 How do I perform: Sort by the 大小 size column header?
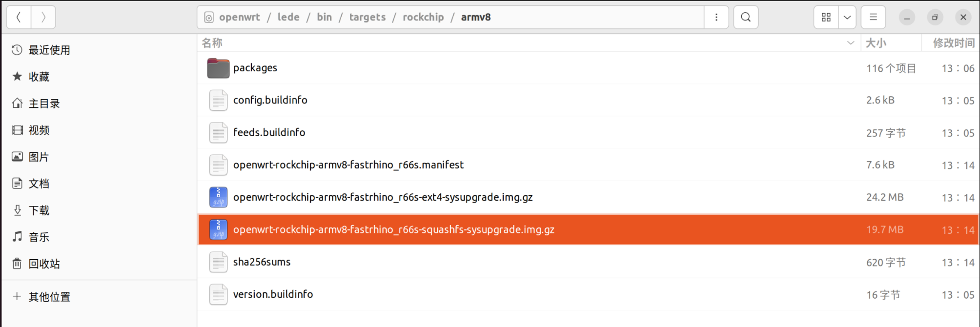click(891, 43)
